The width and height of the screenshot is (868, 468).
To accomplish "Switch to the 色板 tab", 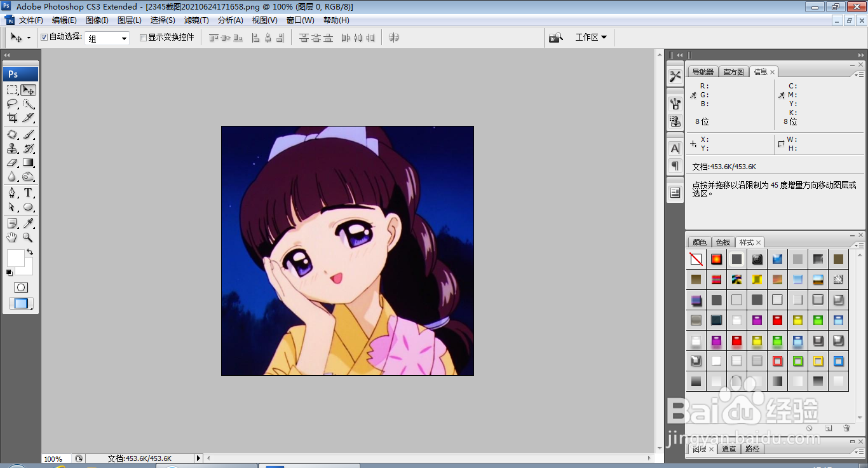I will click(723, 242).
